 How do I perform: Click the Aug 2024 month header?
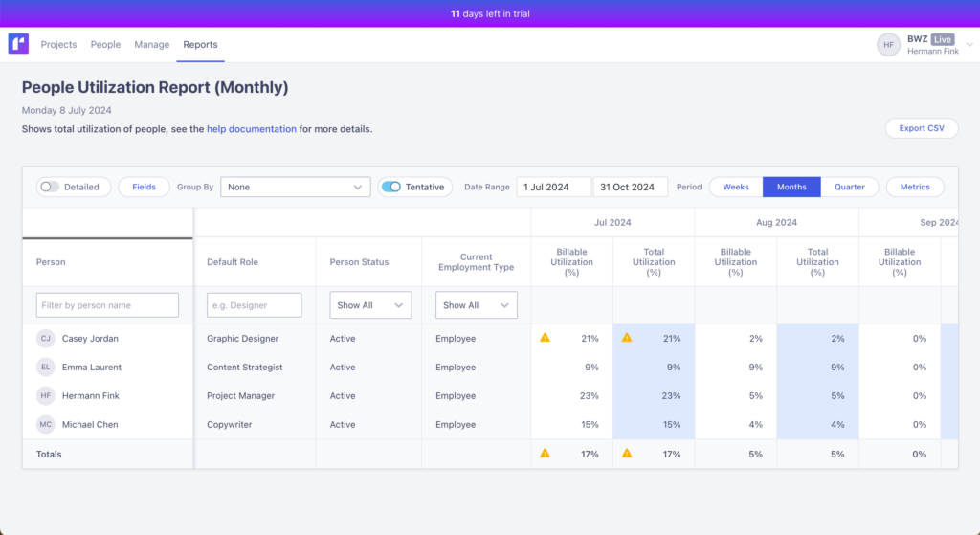click(x=776, y=222)
